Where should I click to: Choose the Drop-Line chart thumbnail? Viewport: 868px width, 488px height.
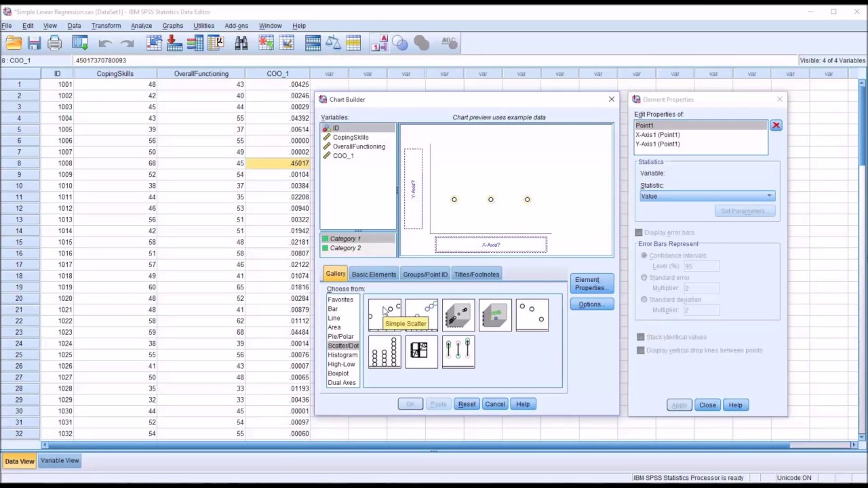[x=458, y=352]
